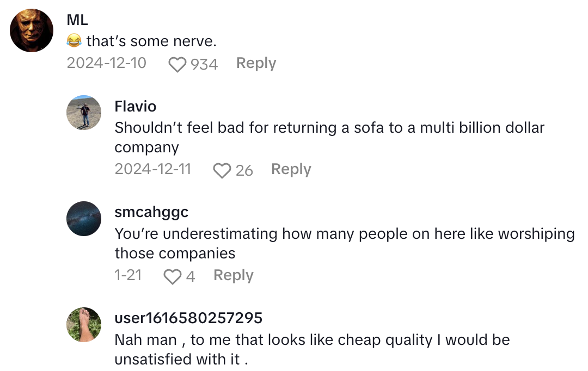Click the 2024-12-11 comment date
588x371 pixels.
153,170
